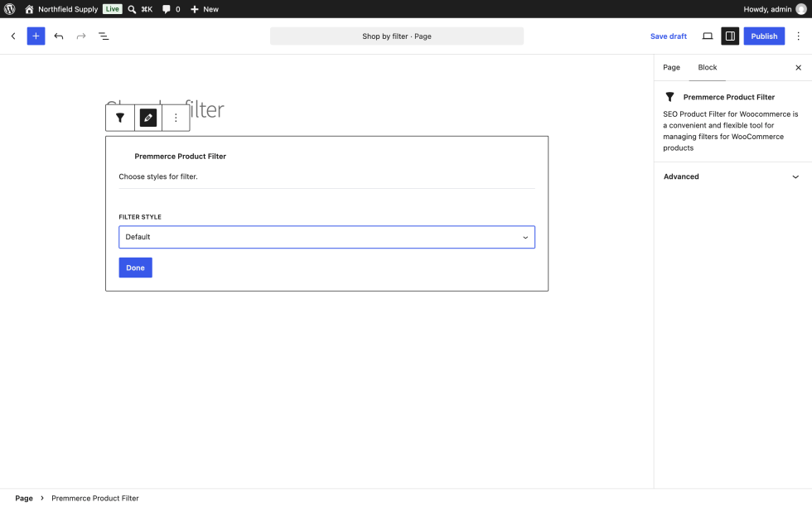Select Premmerce Product Filter breadcrumb
This screenshot has width=812, height=507.
pos(94,498)
